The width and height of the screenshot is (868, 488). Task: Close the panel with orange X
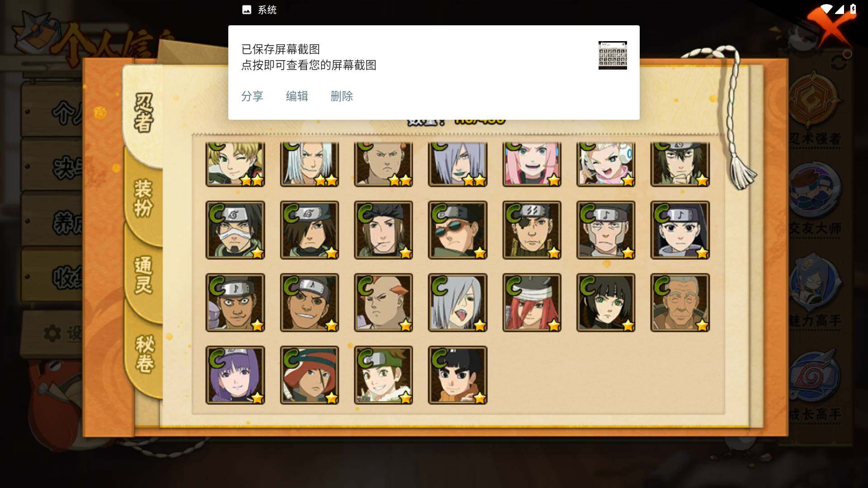point(832,25)
